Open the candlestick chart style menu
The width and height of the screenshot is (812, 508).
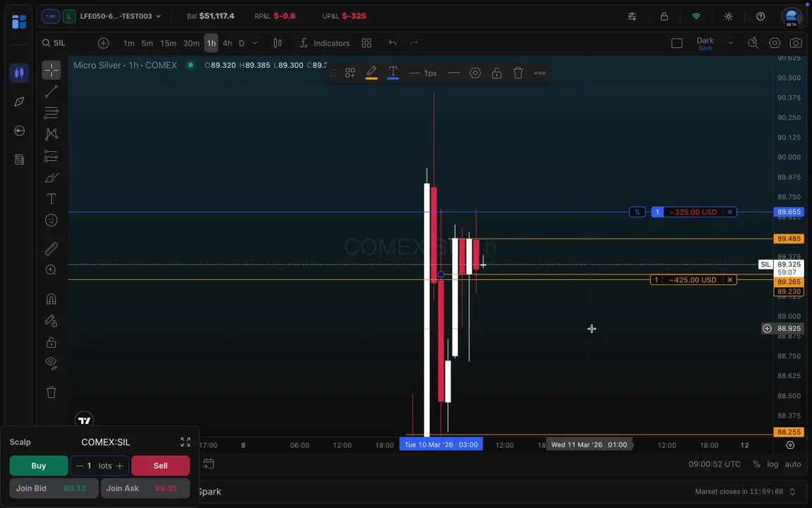[x=278, y=43]
